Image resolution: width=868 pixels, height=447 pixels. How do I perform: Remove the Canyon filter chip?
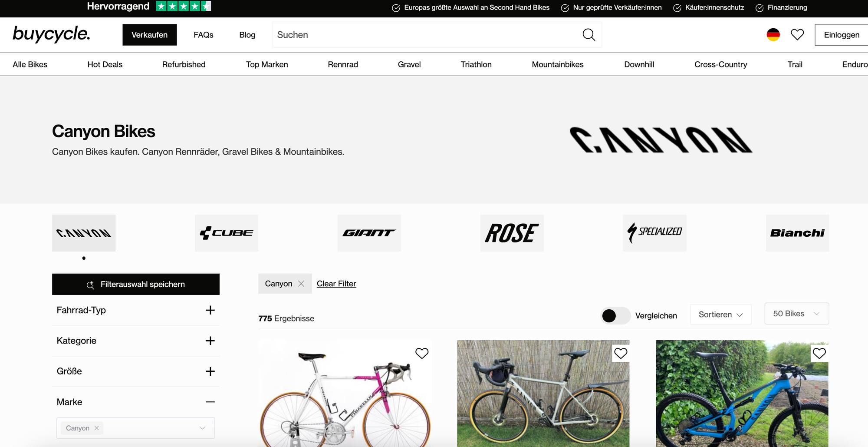(301, 284)
